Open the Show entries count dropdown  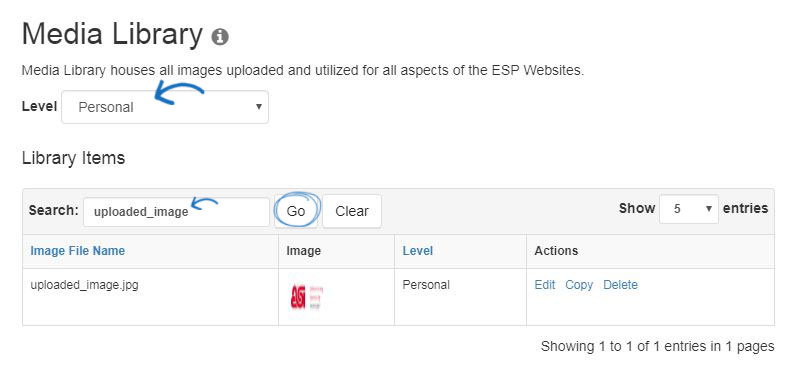[688, 209]
